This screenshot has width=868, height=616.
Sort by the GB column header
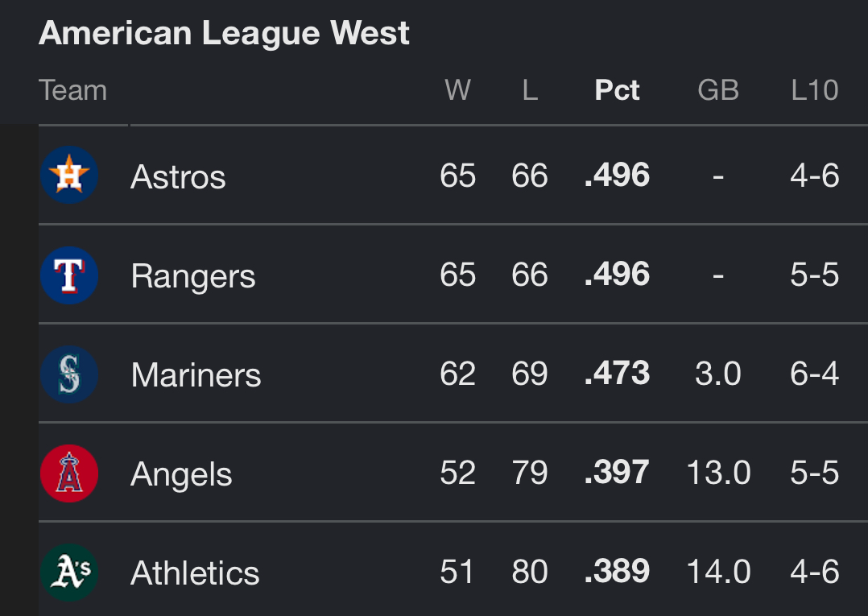(x=718, y=89)
